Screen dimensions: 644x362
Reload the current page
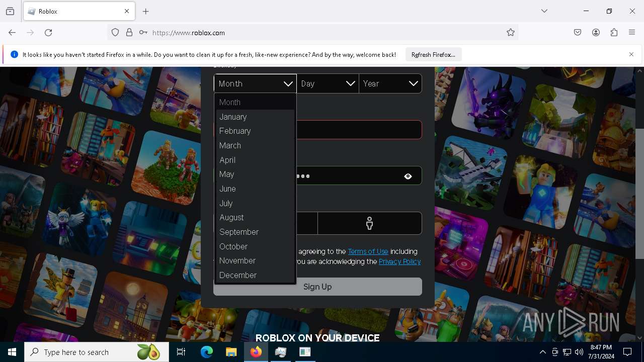pos(48,33)
